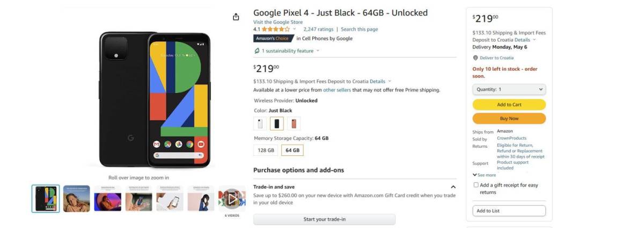Choose the 64 GB storage option
This screenshot has width=644, height=228.
[292, 151]
